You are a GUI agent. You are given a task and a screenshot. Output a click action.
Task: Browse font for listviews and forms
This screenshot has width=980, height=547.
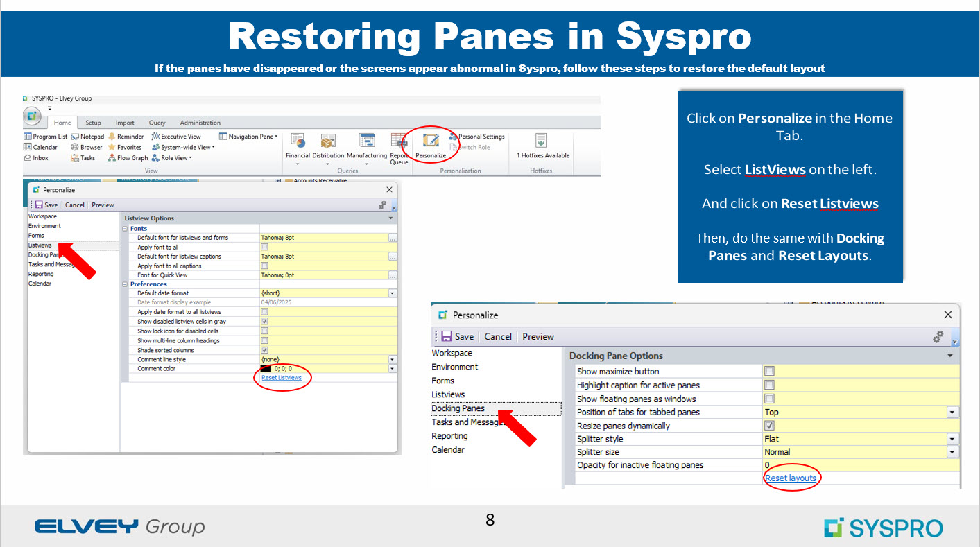[393, 238]
